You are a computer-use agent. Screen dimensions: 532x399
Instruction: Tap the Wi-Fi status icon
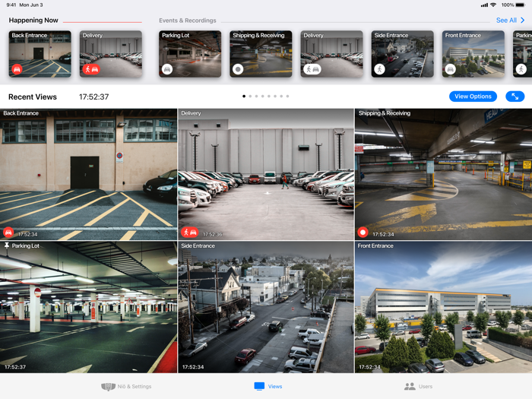pos(493,5)
